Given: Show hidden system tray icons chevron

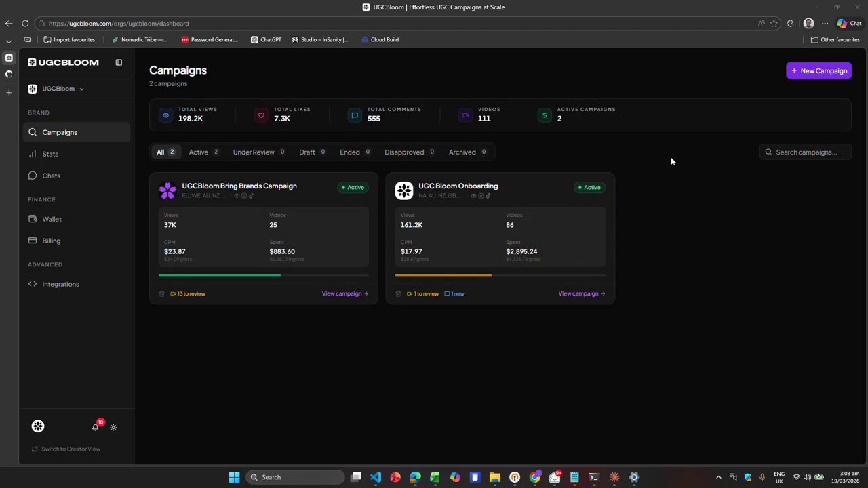Looking at the screenshot, I should (719, 477).
